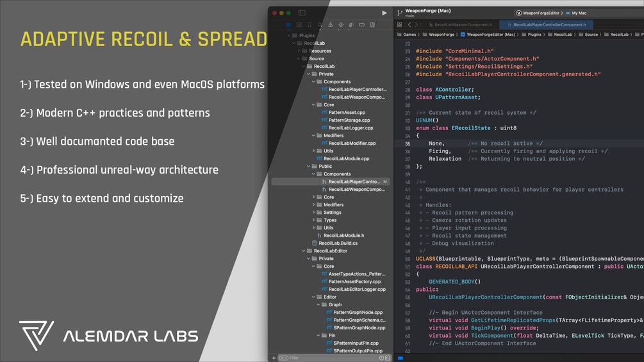644x362 pixels.
Task: Go forward with the editor forward arrow
Action: (x=416, y=24)
